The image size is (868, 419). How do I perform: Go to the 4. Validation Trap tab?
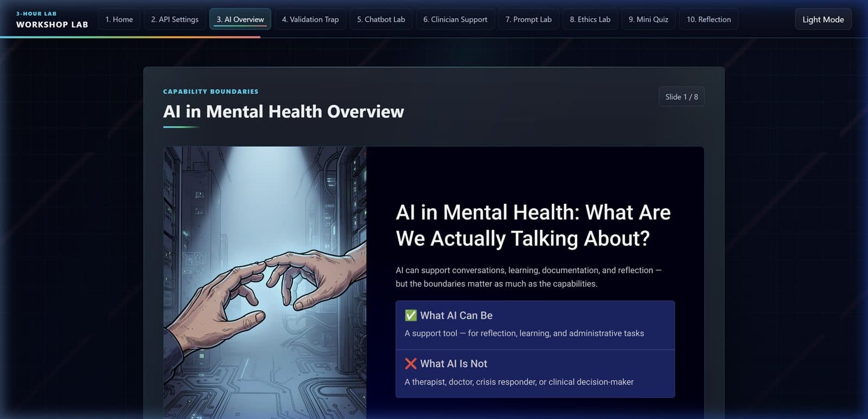click(x=310, y=20)
